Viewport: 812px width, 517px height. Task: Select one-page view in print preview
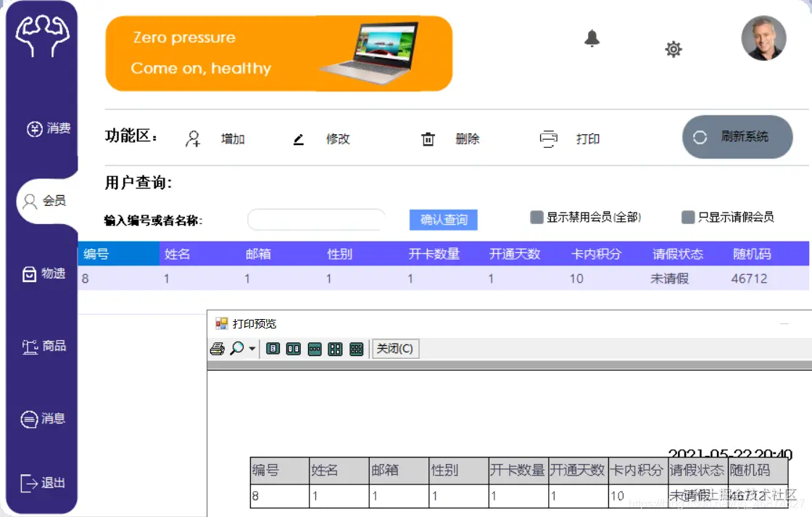273,349
